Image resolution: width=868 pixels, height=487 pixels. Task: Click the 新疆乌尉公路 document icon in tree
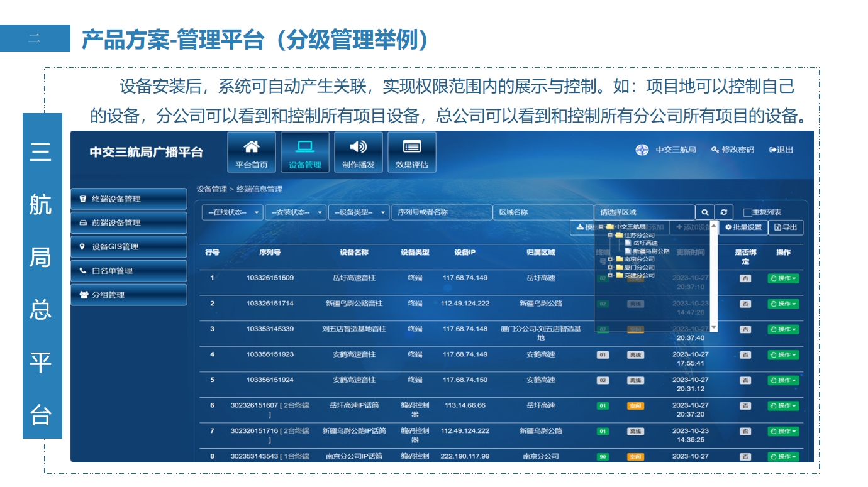click(628, 251)
